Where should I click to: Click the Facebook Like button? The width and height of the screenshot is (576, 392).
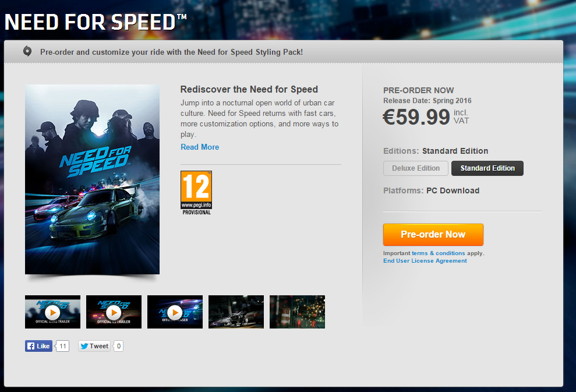coord(38,346)
